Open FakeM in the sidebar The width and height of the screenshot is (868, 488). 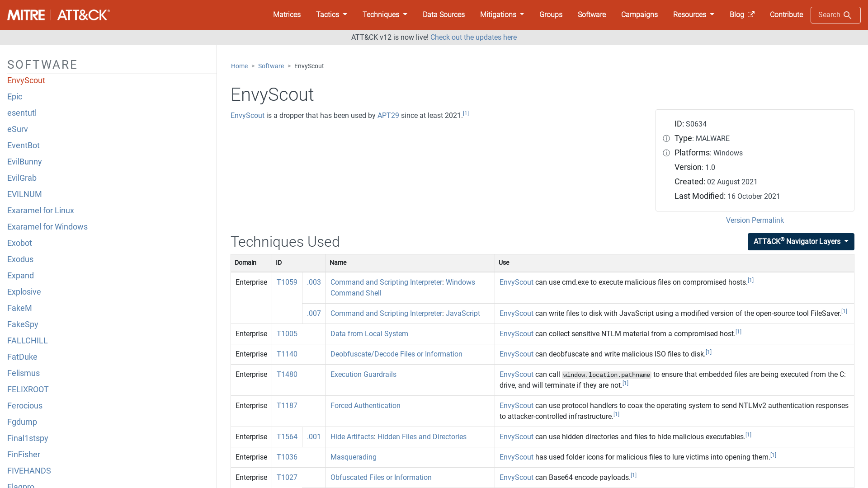click(x=19, y=308)
